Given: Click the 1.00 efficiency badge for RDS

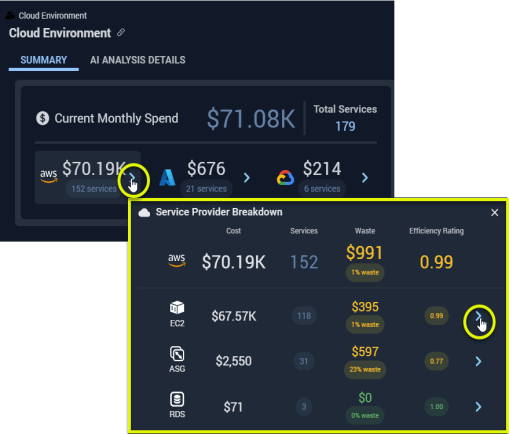Looking at the screenshot, I should 436,407.
